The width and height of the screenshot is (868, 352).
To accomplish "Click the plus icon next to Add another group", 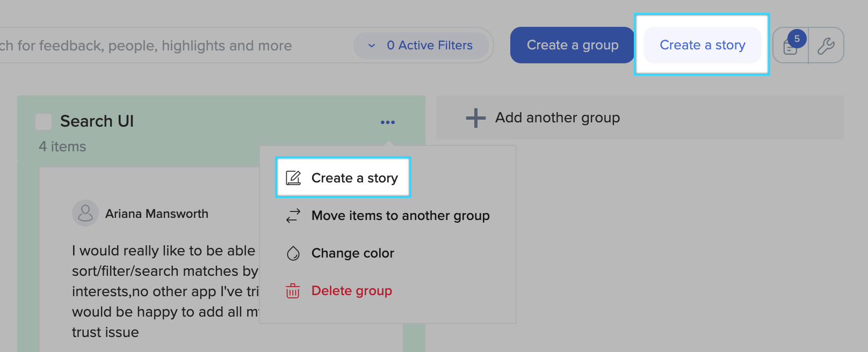I will pyautogui.click(x=475, y=118).
